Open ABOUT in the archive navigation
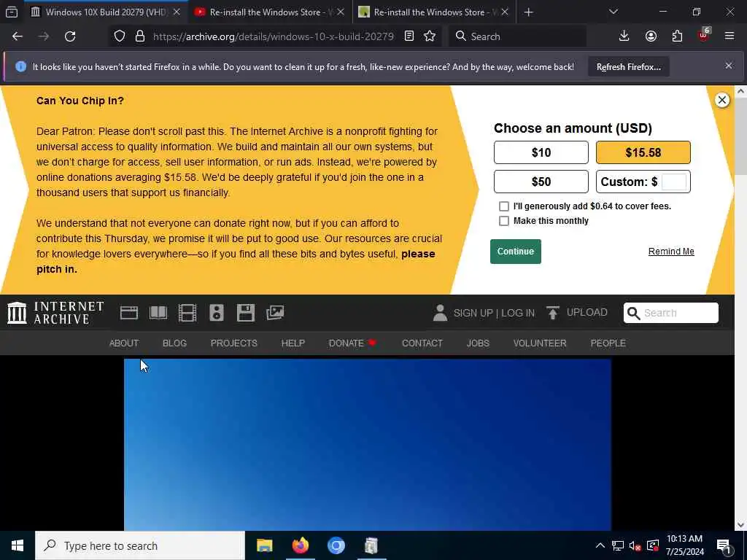Viewport: 747px width, 560px height. [124, 343]
